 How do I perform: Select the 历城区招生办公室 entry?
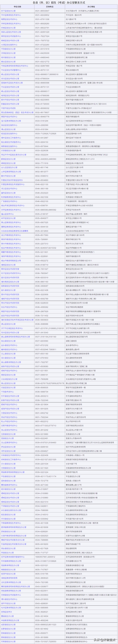(x=8, y=28)
